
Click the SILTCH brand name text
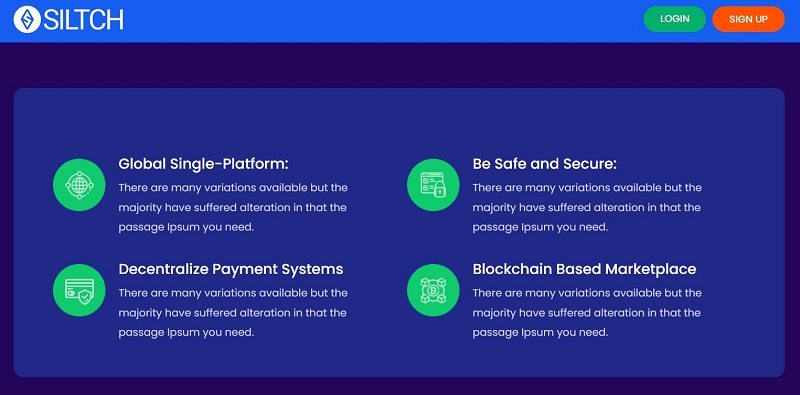click(83, 20)
